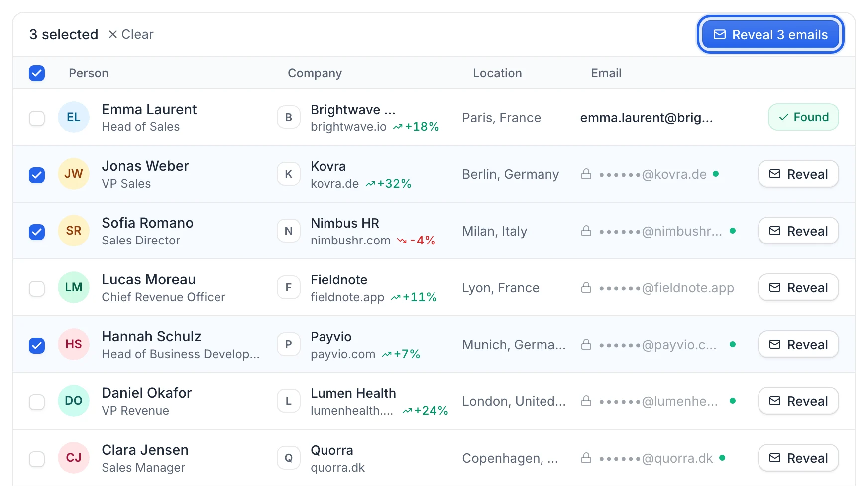Viewport: 868px width, 486px height.
Task: Tick Clara Jensen's row checkbox
Action: 37,459
